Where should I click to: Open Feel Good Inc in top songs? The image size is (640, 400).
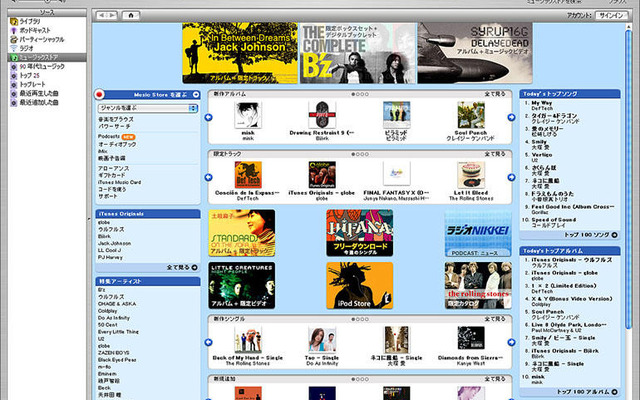[573, 207]
